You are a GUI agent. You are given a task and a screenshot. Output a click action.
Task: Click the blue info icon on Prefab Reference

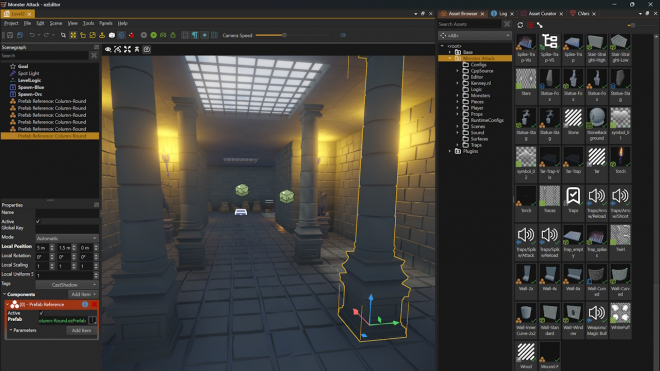pos(85,304)
